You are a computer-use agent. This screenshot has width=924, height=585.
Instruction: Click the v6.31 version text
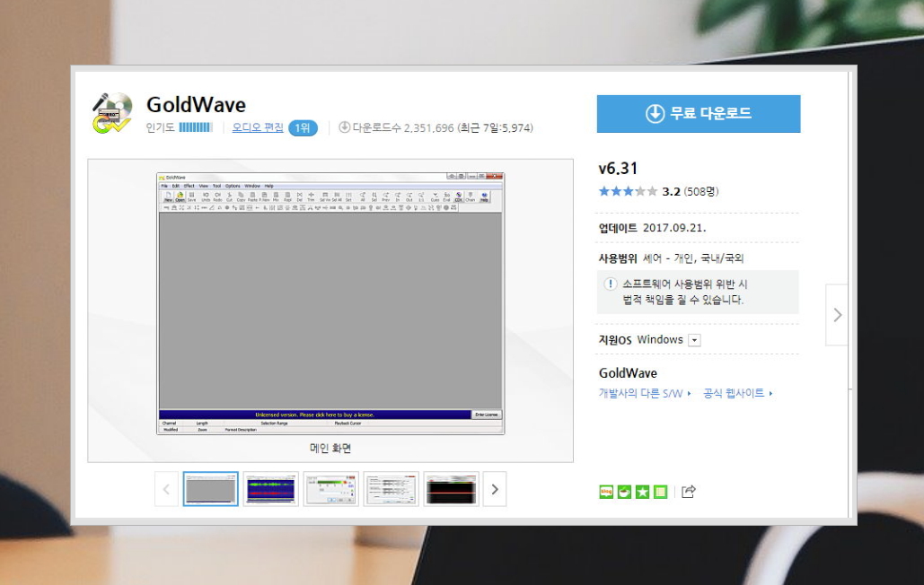click(618, 169)
